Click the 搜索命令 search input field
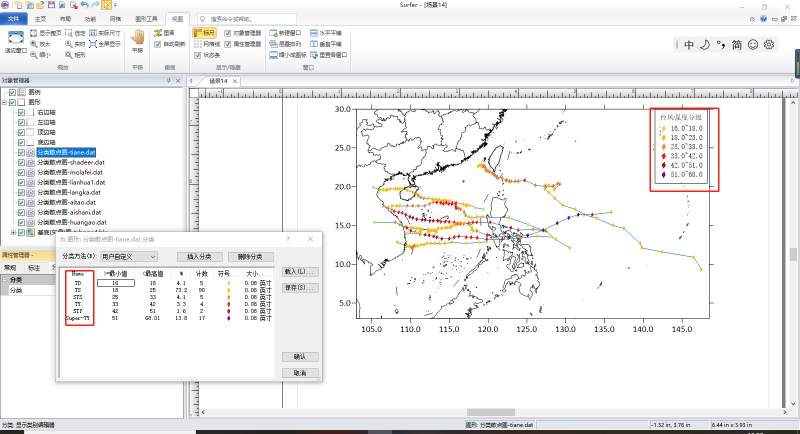This screenshot has width=800, height=434. click(x=246, y=18)
